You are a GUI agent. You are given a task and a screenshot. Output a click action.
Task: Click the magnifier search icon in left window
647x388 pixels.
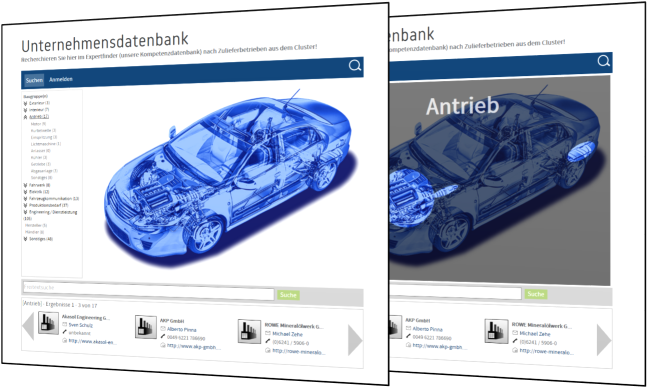[355, 65]
